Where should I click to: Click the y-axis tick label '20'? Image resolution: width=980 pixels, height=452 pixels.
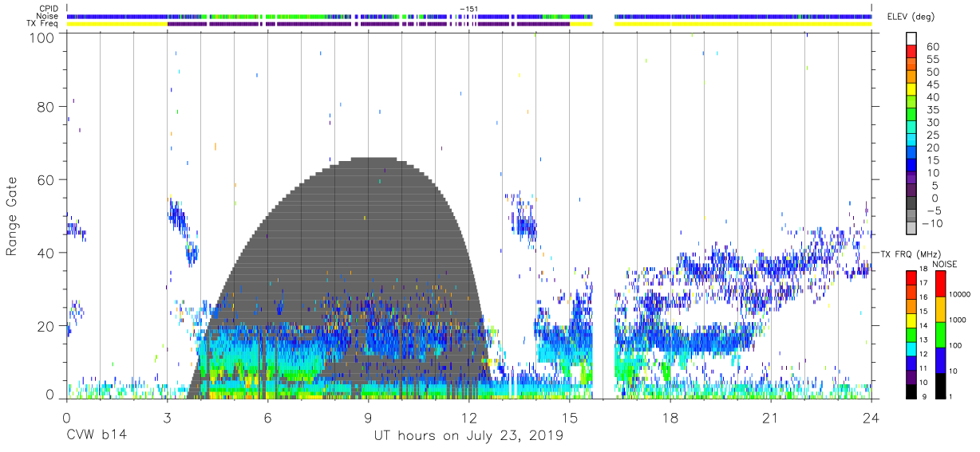(45, 324)
